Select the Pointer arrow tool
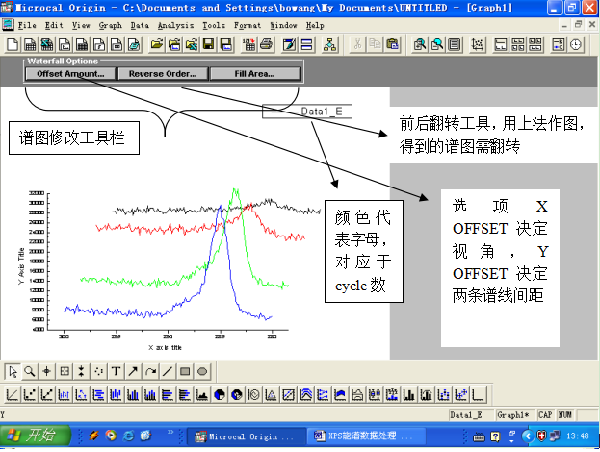This screenshot has height=452, width=600. 14,370
